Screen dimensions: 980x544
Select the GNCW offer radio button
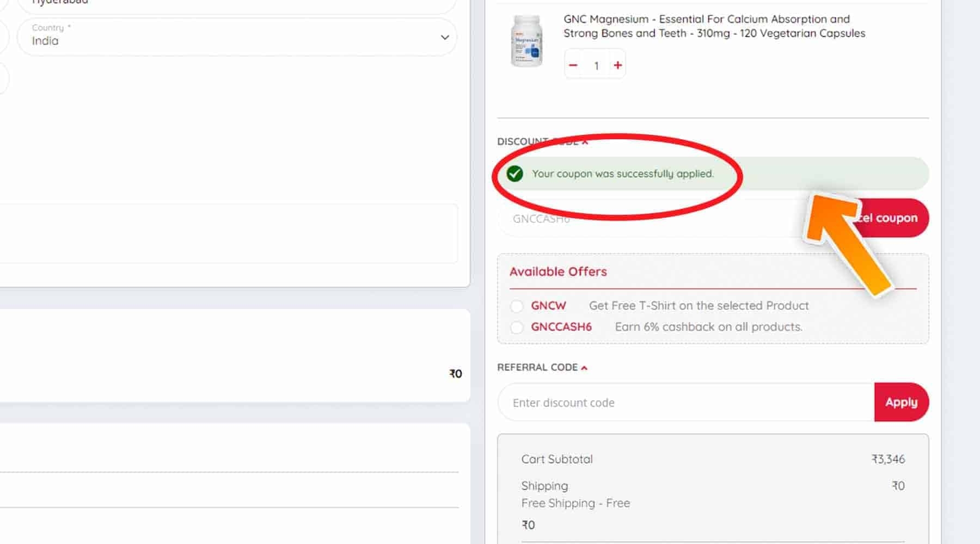(517, 306)
